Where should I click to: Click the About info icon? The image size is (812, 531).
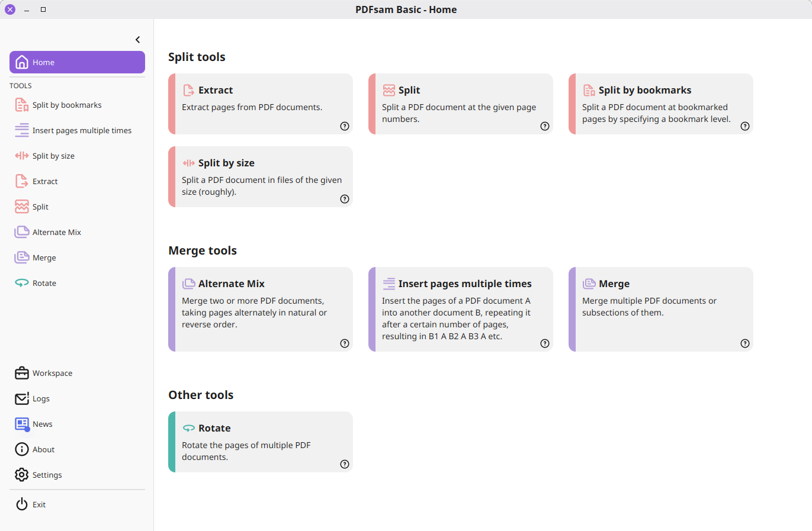tap(22, 449)
